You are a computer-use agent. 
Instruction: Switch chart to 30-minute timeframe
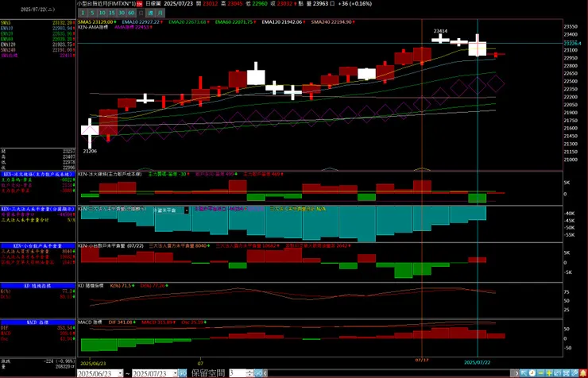pos(122,13)
